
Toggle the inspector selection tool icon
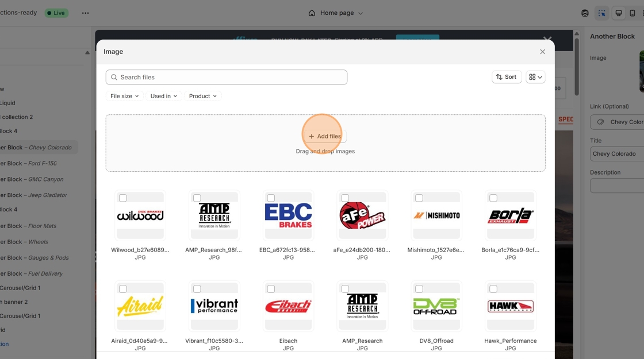coord(601,13)
